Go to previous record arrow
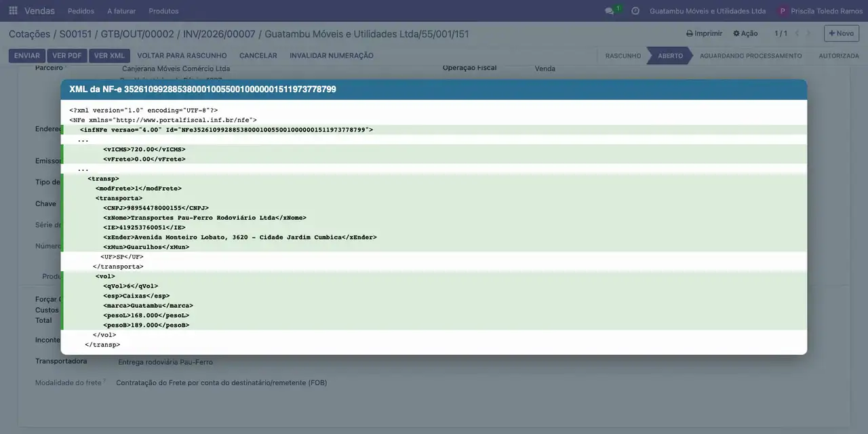 pyautogui.click(x=797, y=33)
